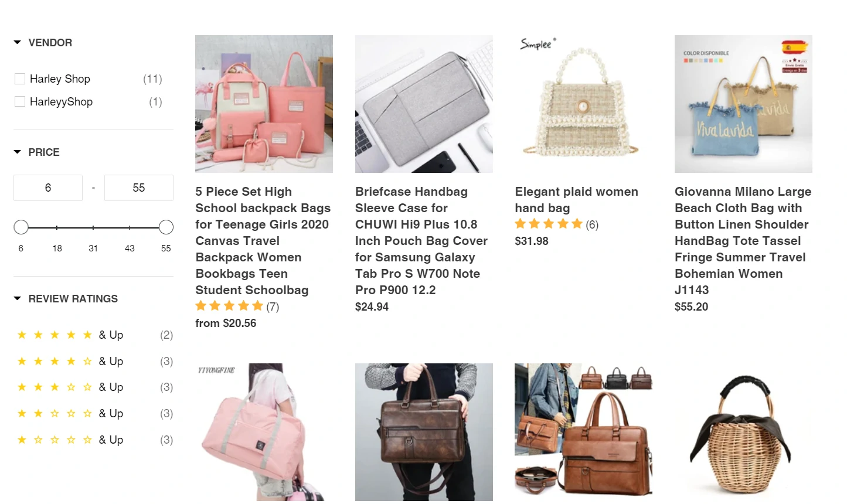The image size is (847, 504).
Task: Collapse the REVIEW RATINGS section arrow
Action: [x=17, y=299]
